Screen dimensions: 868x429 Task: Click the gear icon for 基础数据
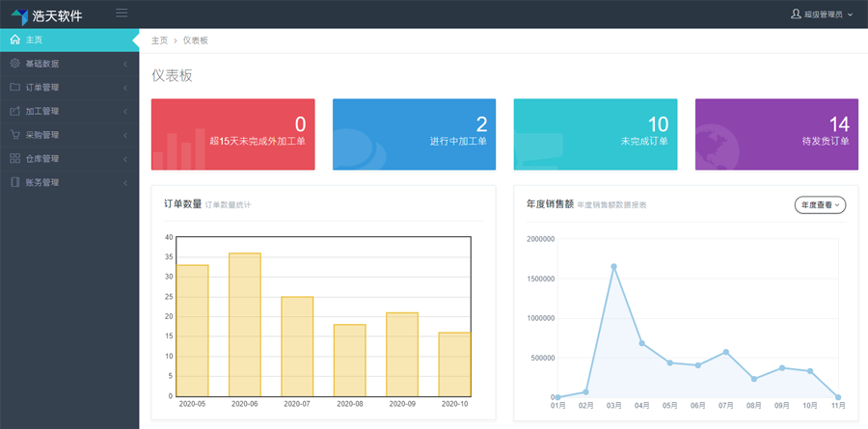(x=14, y=64)
